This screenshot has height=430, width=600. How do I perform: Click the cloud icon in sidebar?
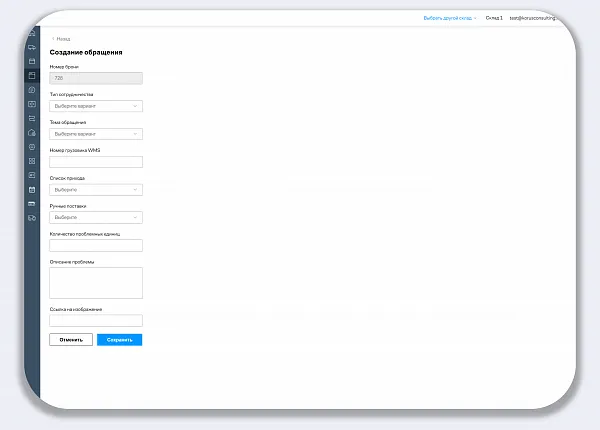tap(32, 132)
